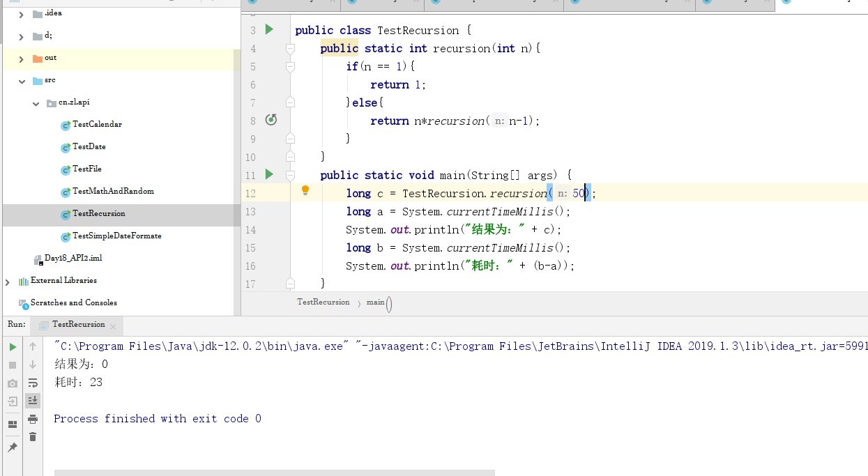The height and width of the screenshot is (476, 868).
Task: Open TestCalendar class in project tree
Action: click(97, 124)
